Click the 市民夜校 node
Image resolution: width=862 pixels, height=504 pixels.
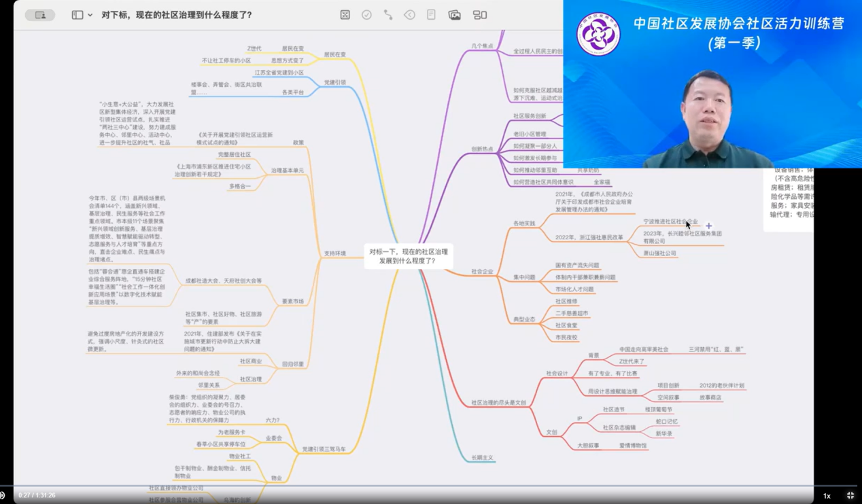tap(566, 338)
